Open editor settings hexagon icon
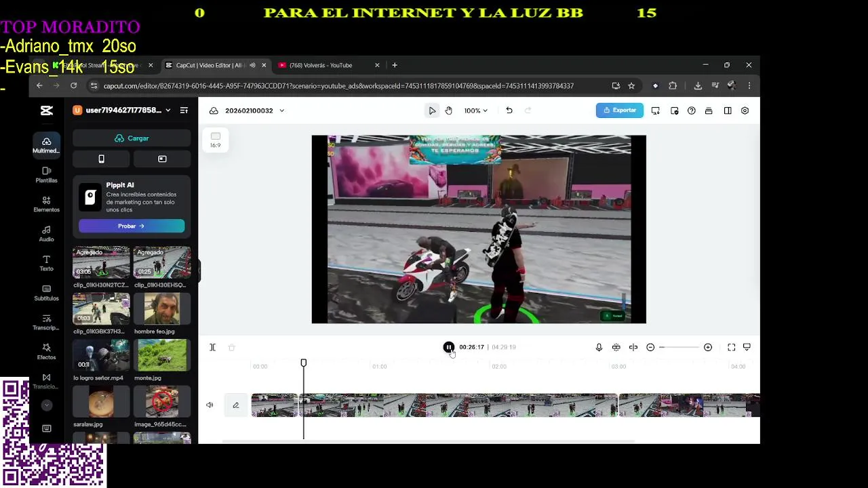 click(745, 110)
